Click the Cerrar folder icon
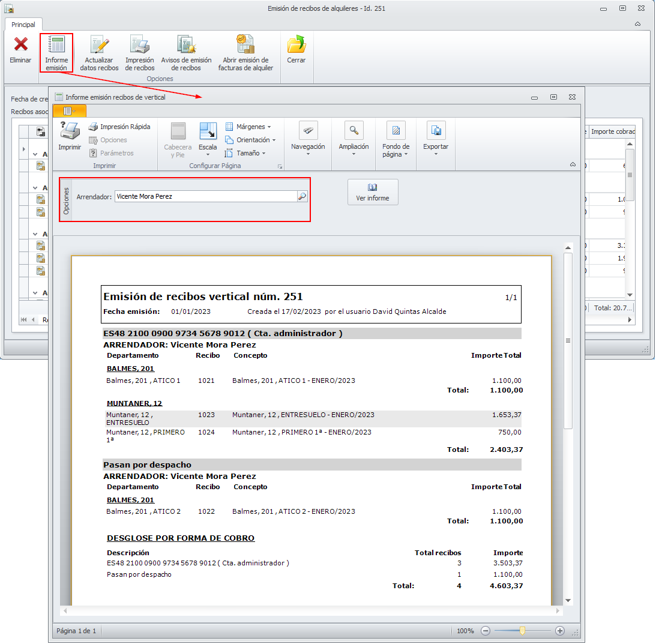 tap(296, 44)
